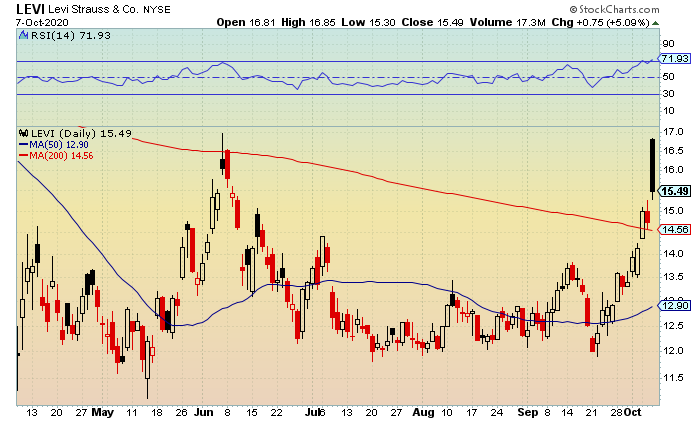Click the RSI indicator icon beside RSI(14)

pos(23,35)
